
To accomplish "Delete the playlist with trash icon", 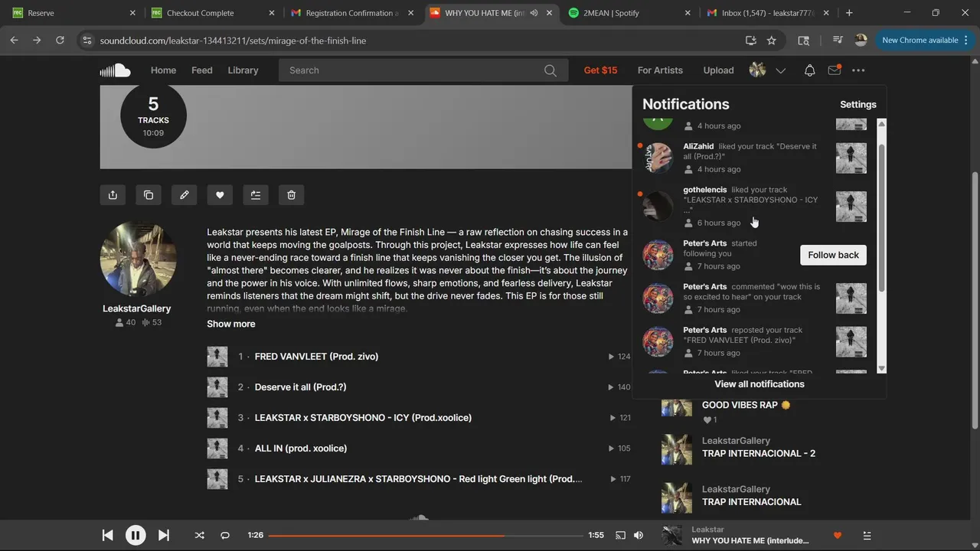I will pos(292,195).
